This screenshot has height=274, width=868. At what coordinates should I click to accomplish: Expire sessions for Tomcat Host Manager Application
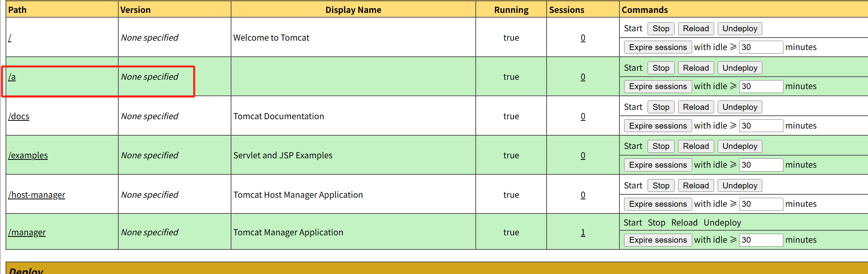tap(658, 204)
